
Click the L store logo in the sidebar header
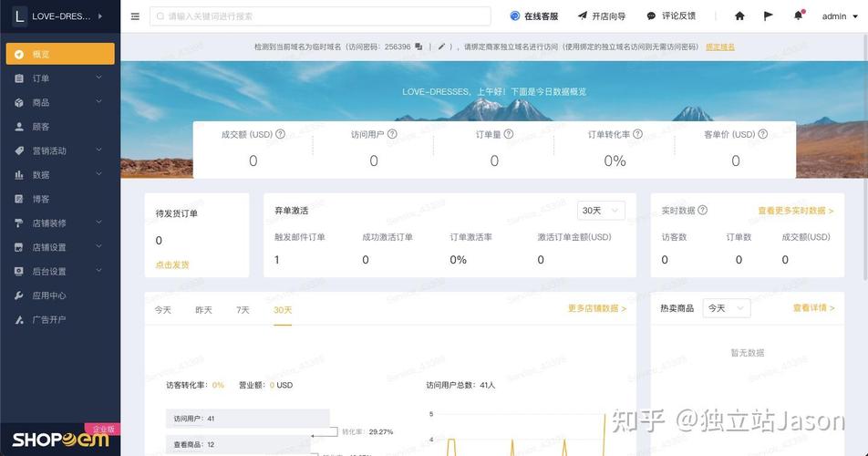tap(19, 16)
